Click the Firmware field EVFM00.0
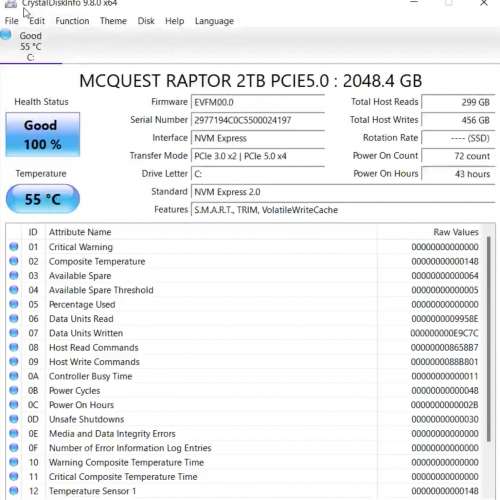Screen dimensions: 500x500 click(258, 102)
